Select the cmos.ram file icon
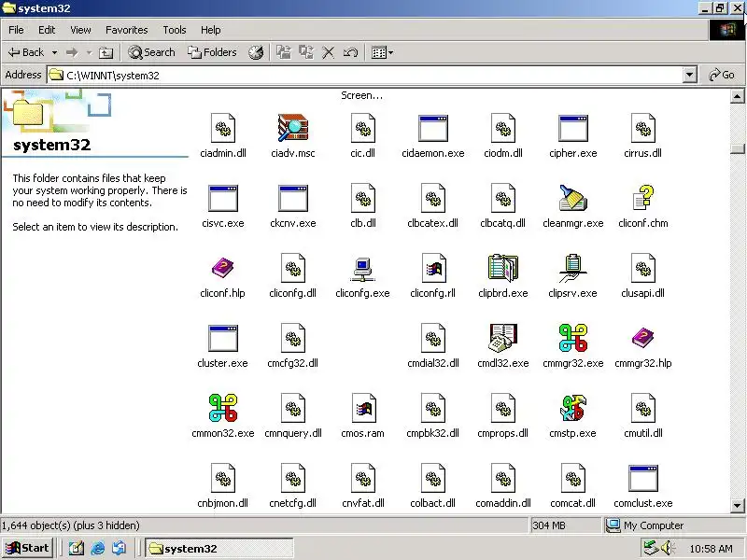747x560 pixels. coord(363,408)
